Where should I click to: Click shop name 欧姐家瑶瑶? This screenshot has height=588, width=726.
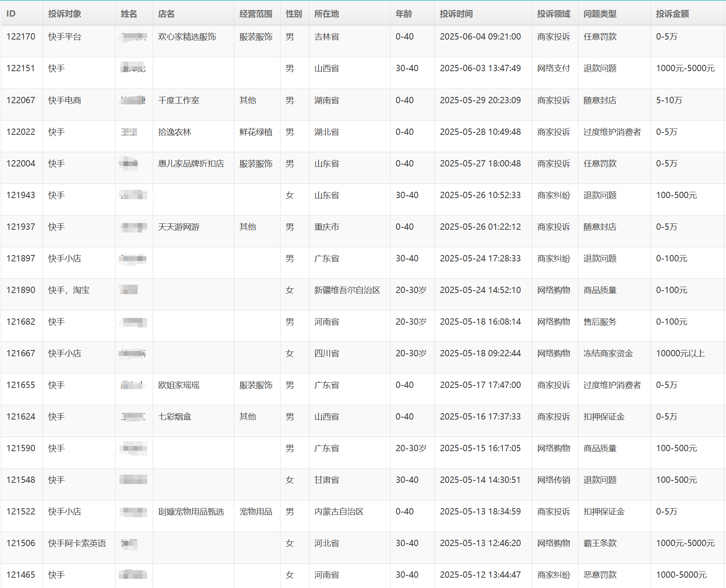179,385
